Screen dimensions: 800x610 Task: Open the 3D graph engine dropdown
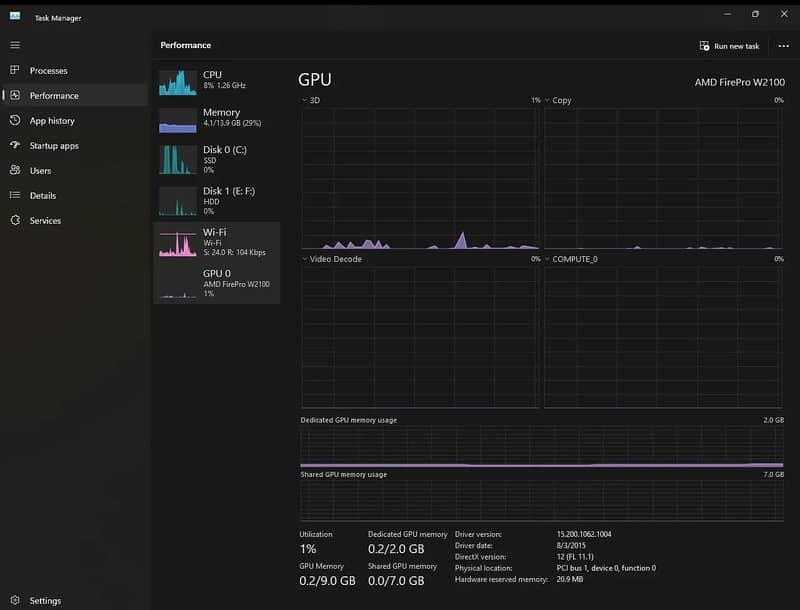point(305,100)
